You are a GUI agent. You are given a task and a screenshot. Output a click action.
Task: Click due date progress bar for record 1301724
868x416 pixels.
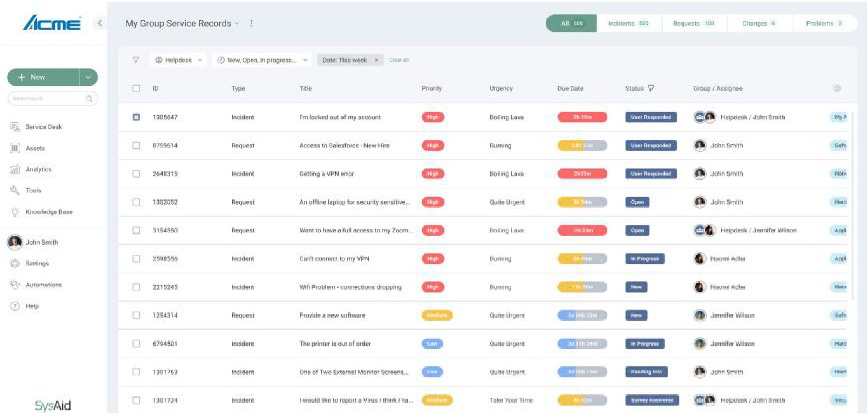pyautogui.click(x=582, y=400)
